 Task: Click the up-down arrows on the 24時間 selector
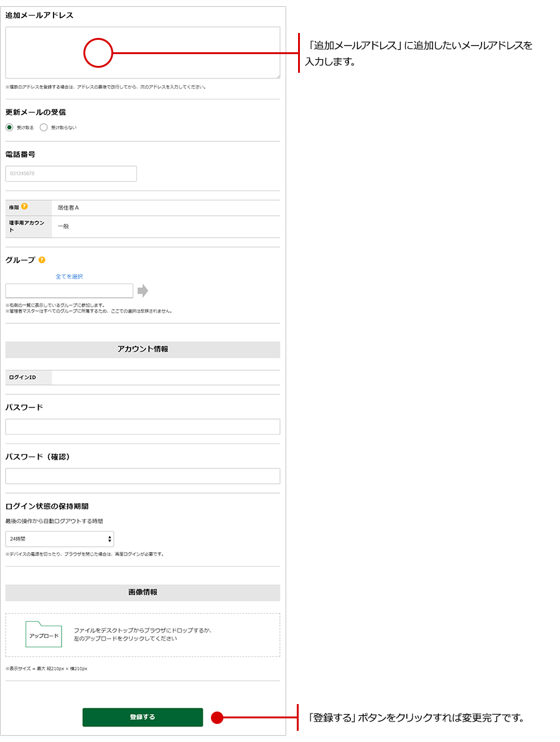[x=110, y=539]
